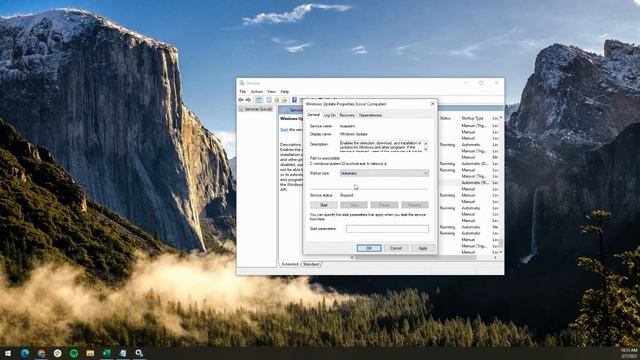Confirm with the OK button
Viewport: 640px width, 360px height.
pyautogui.click(x=369, y=248)
